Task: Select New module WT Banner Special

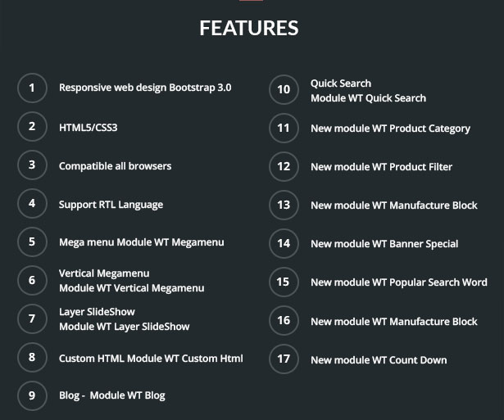Action: click(384, 244)
